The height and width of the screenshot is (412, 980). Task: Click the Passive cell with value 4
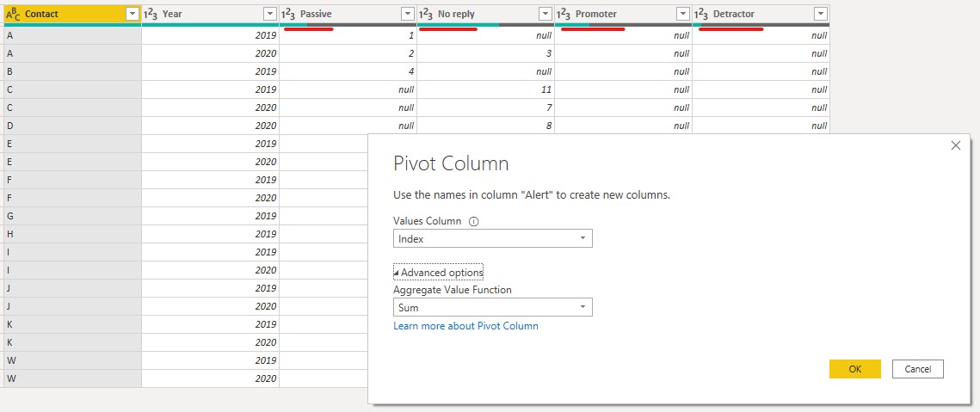click(x=348, y=71)
